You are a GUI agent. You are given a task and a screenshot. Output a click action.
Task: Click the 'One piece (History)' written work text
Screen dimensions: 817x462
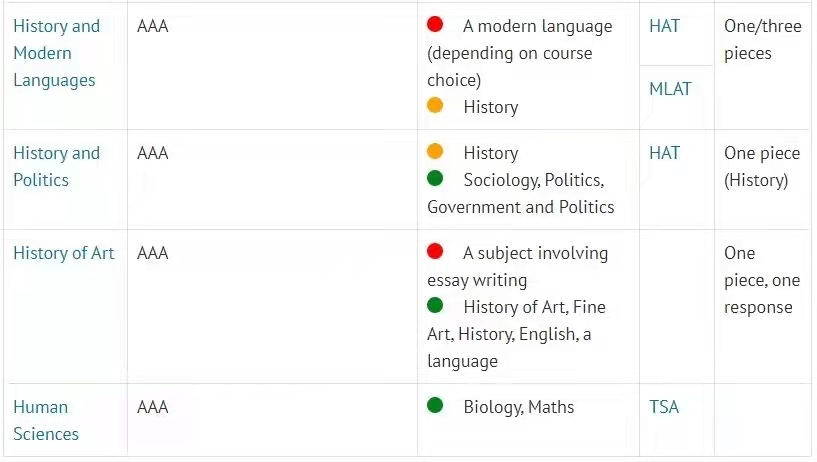(x=762, y=167)
